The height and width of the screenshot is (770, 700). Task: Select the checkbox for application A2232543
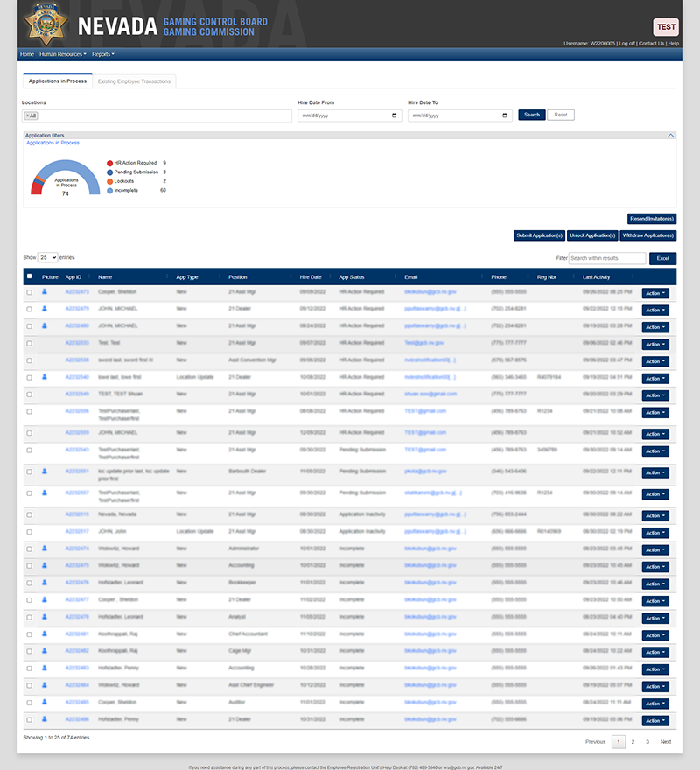coord(30,451)
